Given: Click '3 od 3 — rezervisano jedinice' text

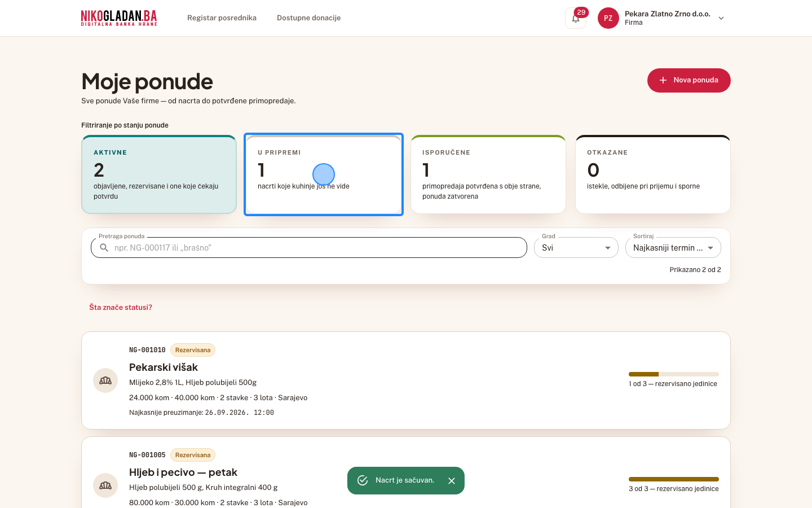Looking at the screenshot, I should 674,489.
